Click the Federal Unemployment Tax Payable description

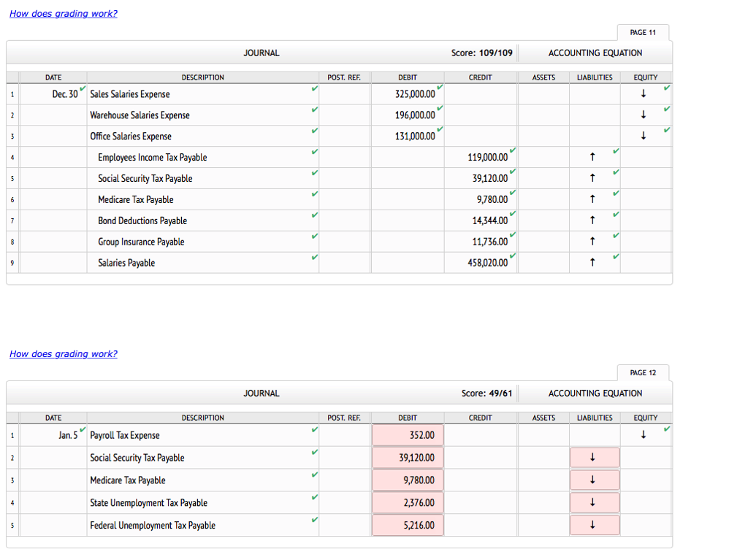click(153, 525)
